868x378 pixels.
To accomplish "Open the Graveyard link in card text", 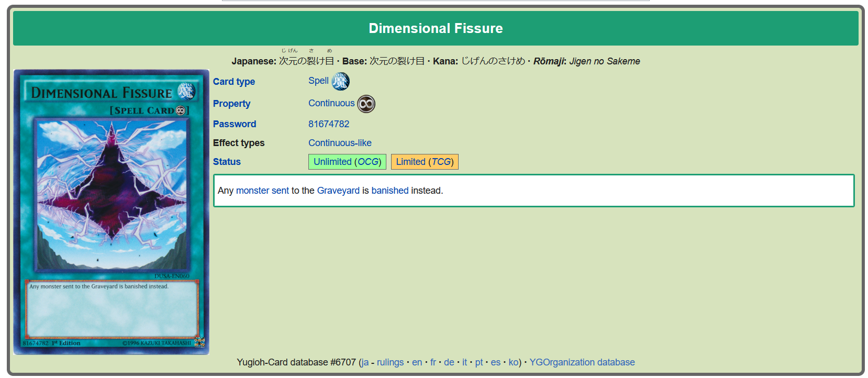I will 338,191.
